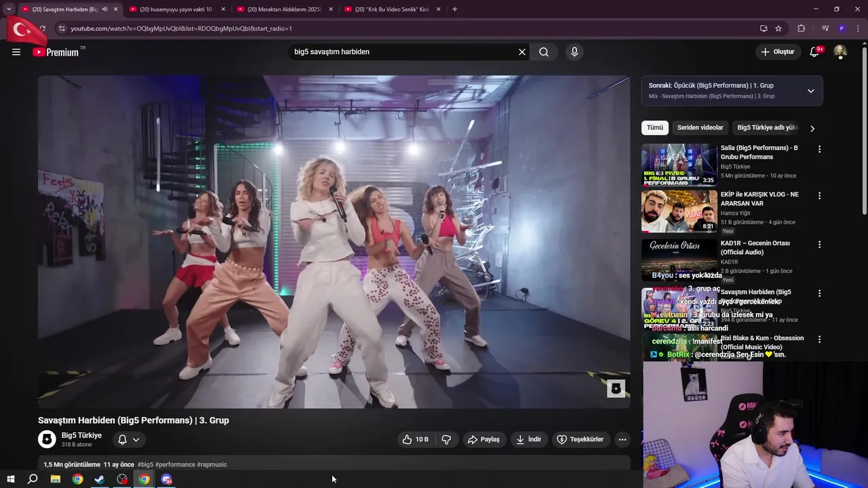Open Chrome extensions puzzle icon
Image resolution: width=868 pixels, height=488 pixels.
[802, 28]
